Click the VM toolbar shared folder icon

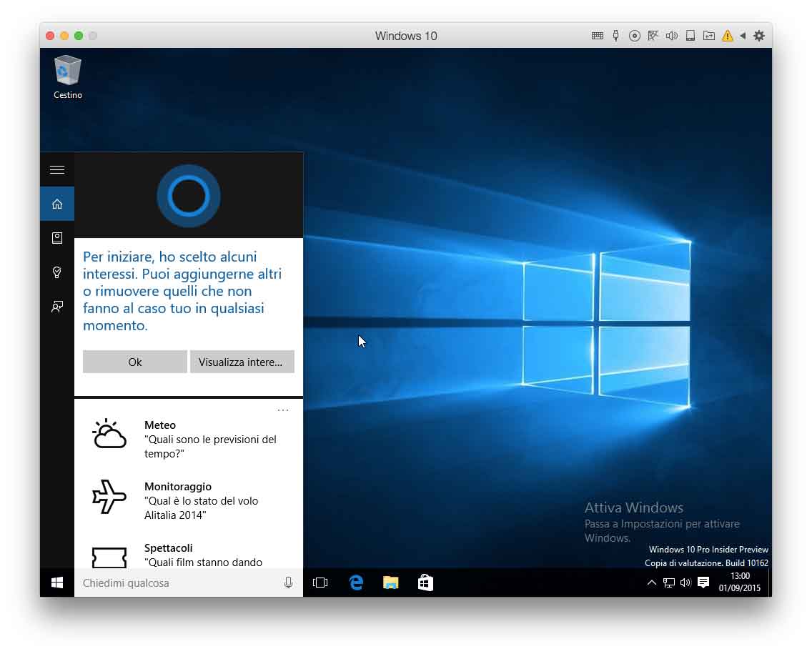point(709,36)
